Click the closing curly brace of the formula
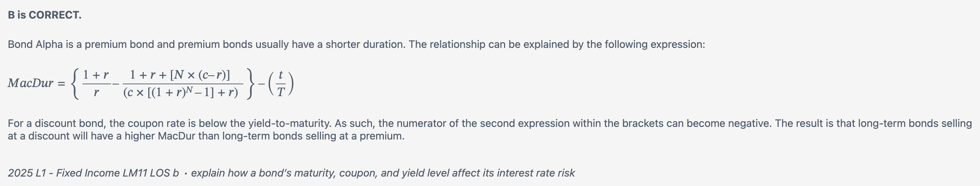This screenshot has height=186, width=980. point(250,84)
